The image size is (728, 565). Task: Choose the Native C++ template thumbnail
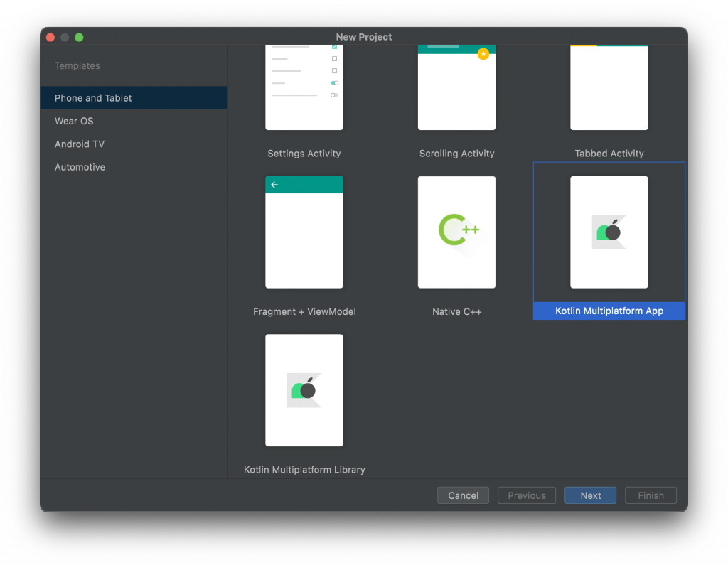pos(456,232)
